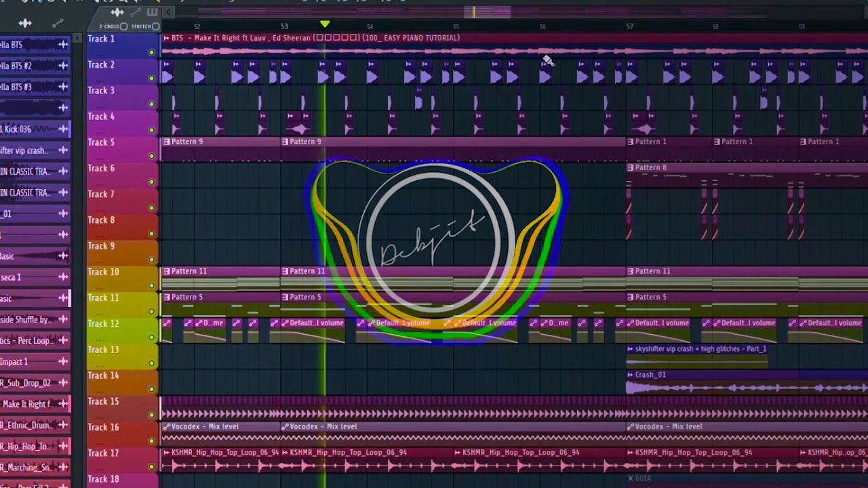The image size is (868, 488).
Task: Select Track 7 header
Action: tap(122, 201)
